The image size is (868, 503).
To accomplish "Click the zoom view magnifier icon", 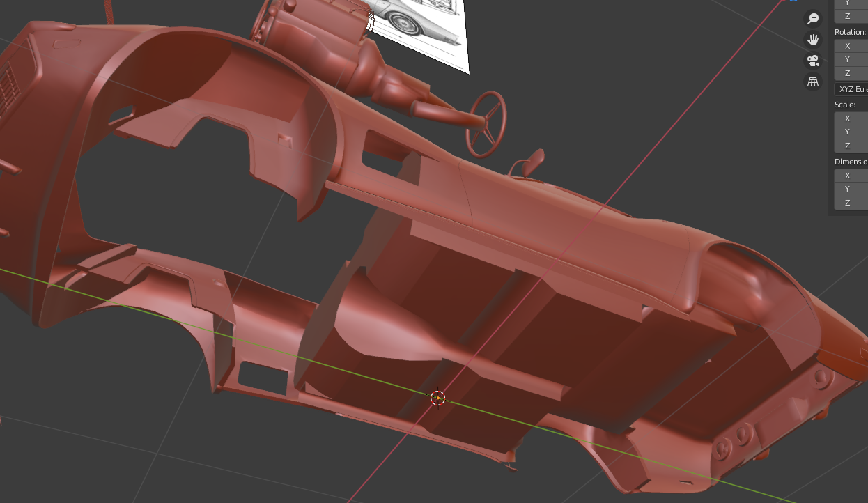I will click(813, 19).
